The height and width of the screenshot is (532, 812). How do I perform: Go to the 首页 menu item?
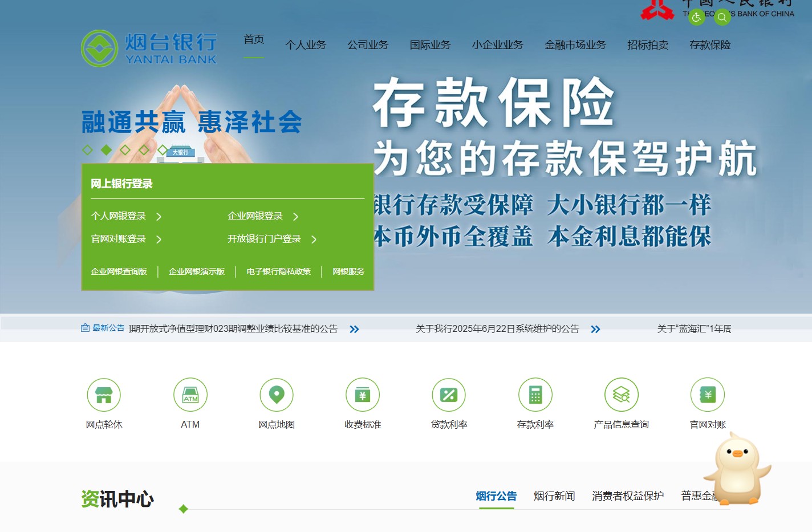254,39
